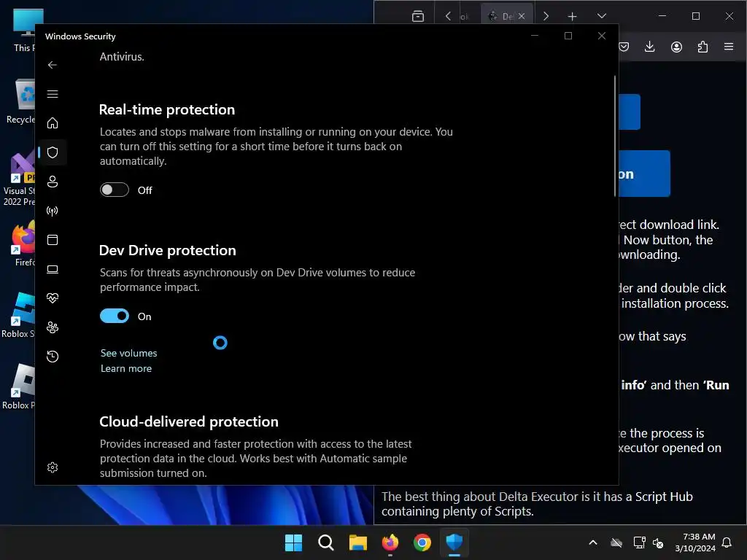Select the Firefox desktop shortcut
The height and width of the screenshot is (560, 747).
coord(23,244)
